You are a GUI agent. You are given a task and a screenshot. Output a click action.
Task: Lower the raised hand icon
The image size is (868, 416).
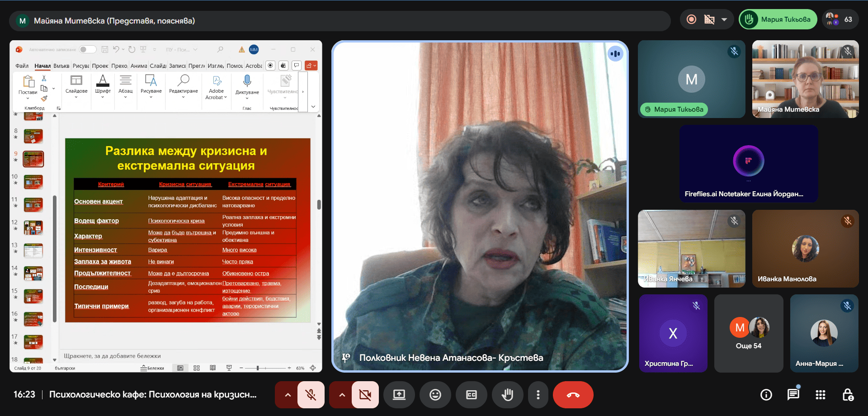pyautogui.click(x=507, y=395)
